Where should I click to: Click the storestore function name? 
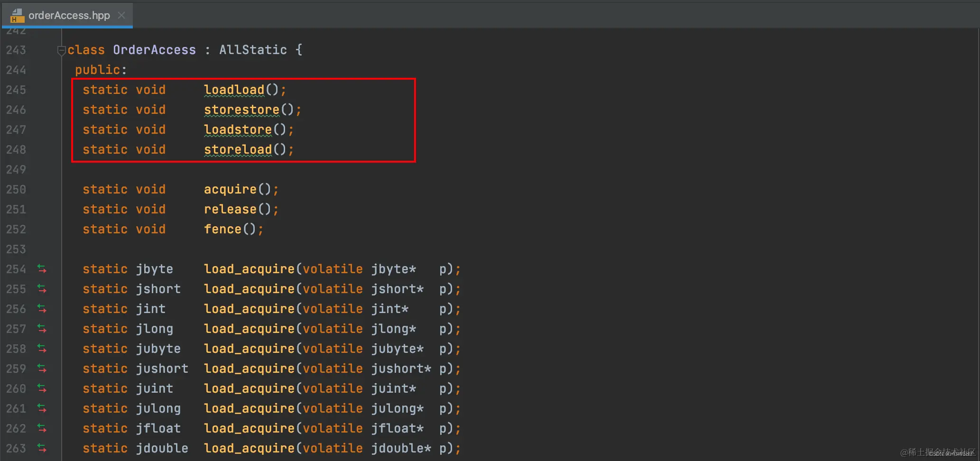click(x=242, y=110)
